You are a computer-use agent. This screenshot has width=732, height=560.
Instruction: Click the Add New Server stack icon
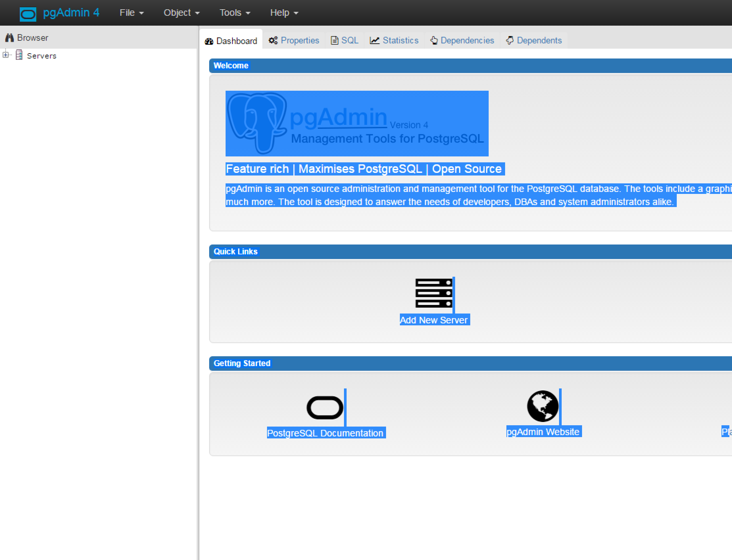433,293
